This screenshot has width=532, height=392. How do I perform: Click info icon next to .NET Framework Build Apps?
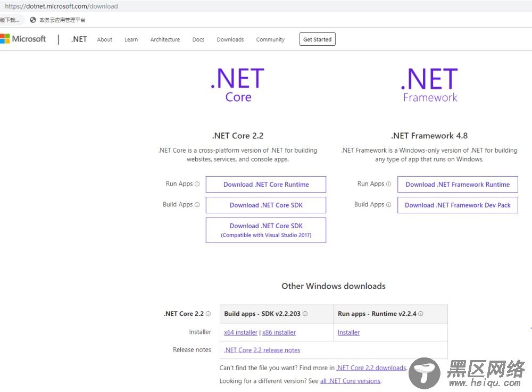[x=389, y=204]
